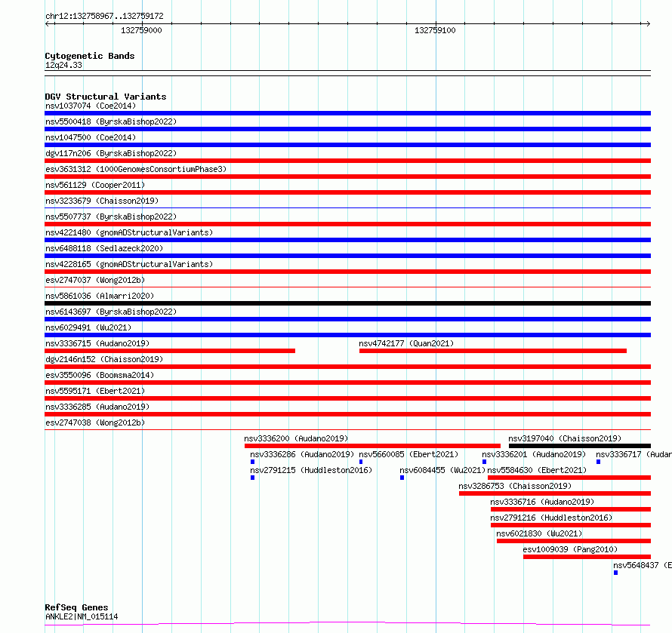
Task: Click the red nsv3336200 variant bar
Action: click(372, 446)
